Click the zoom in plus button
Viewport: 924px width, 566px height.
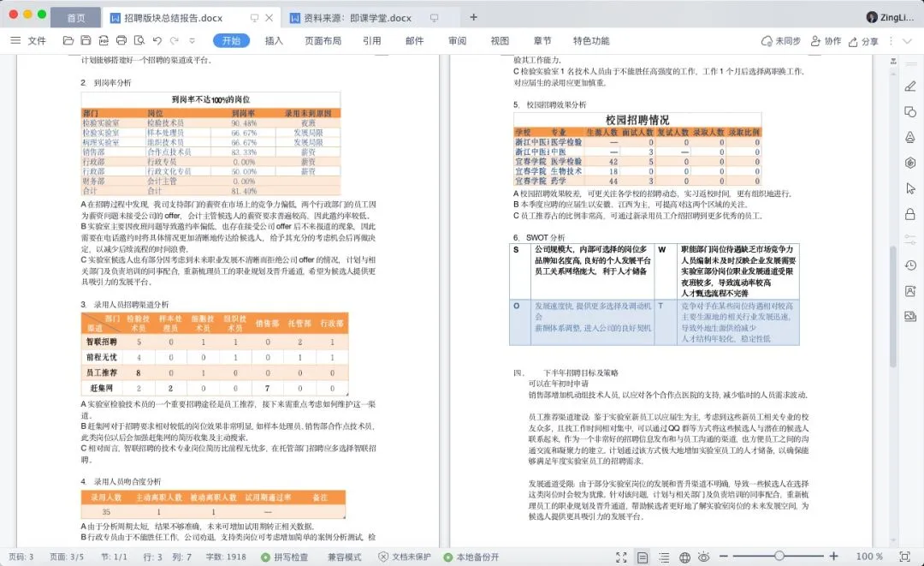pyautogui.click(x=833, y=556)
